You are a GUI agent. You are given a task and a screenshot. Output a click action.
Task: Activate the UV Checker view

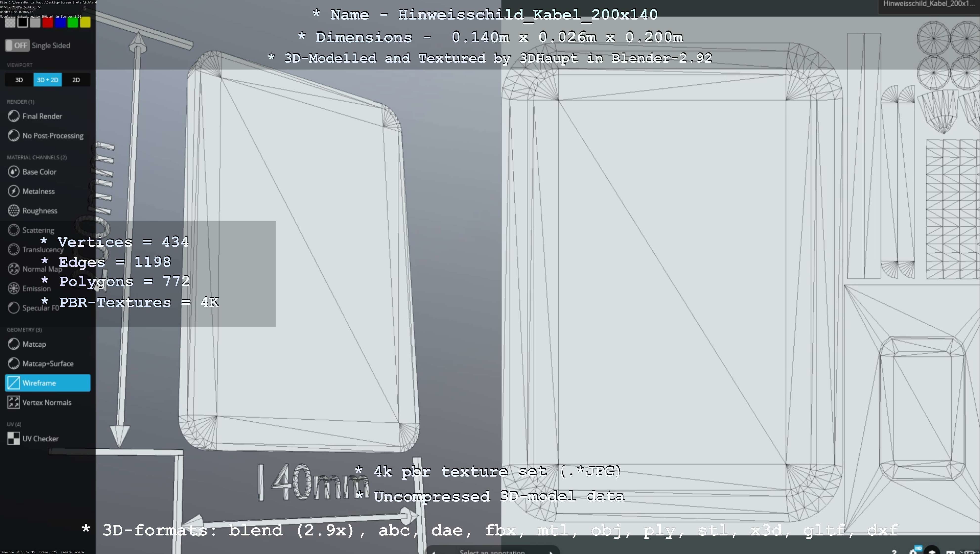40,439
